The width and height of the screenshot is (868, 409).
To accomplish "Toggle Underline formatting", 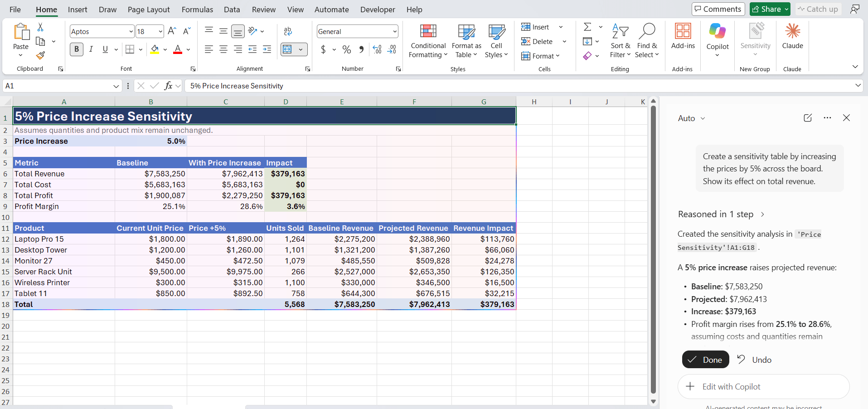I will 105,49.
